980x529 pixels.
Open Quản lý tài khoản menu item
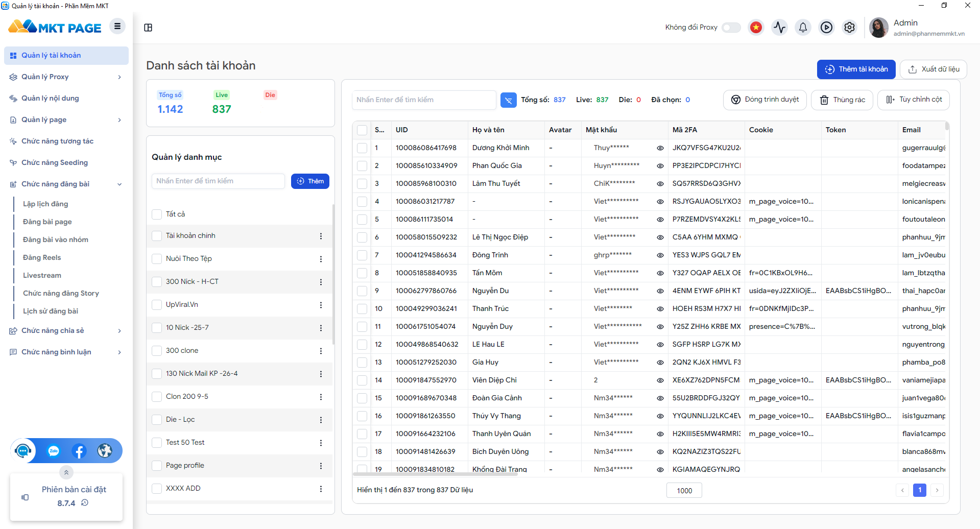66,56
